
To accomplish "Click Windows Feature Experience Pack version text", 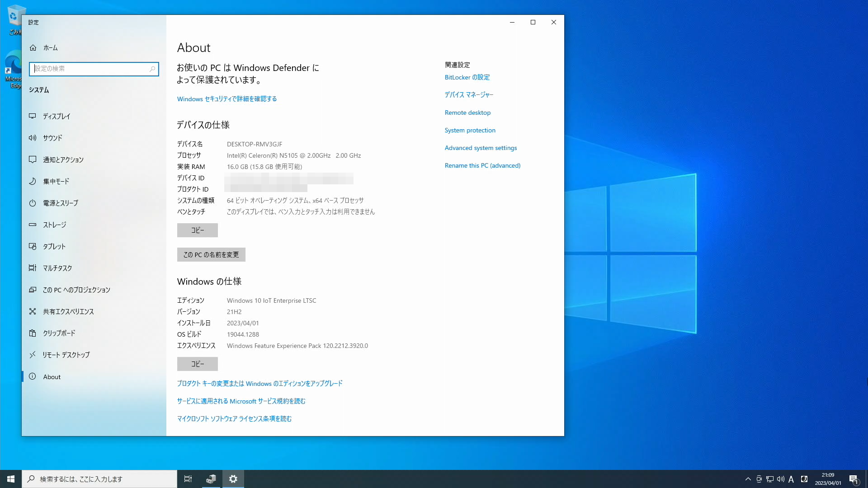I will coord(297,346).
